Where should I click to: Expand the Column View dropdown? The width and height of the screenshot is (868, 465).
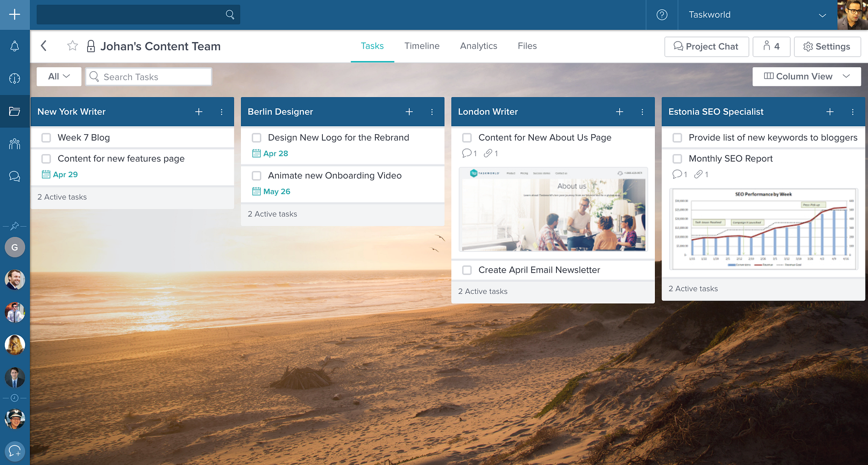807,76
